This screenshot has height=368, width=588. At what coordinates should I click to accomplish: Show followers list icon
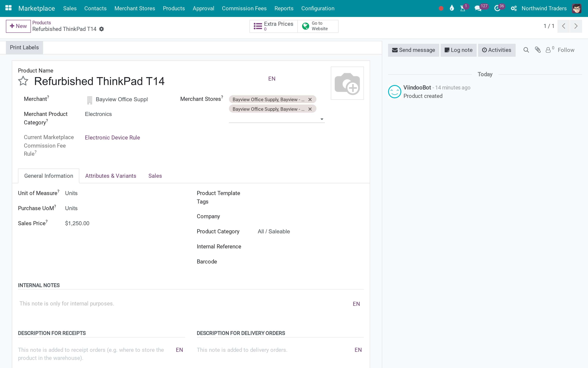click(550, 50)
